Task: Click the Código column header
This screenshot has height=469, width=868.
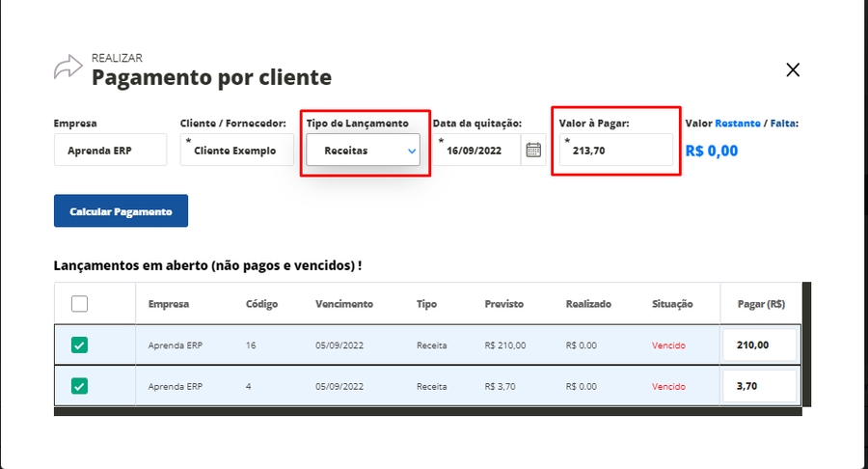Action: point(261,304)
